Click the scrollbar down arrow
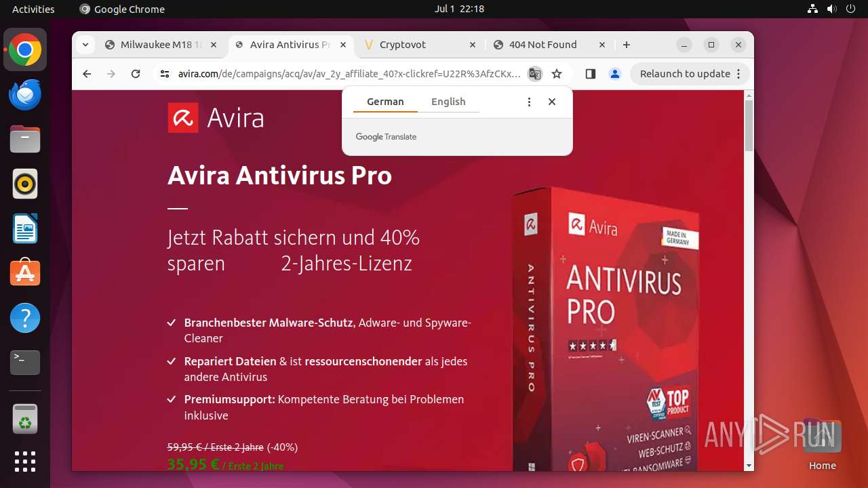The height and width of the screenshot is (488, 868). (x=749, y=466)
